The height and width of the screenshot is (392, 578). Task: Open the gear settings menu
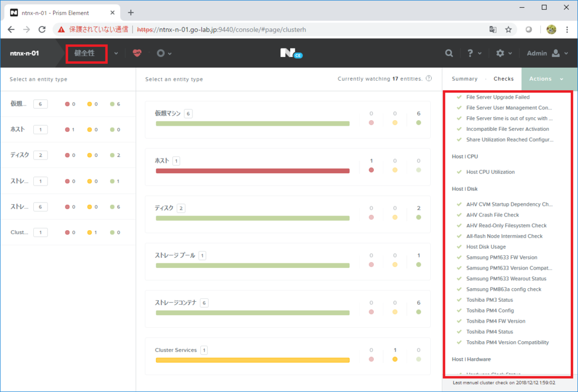click(500, 53)
